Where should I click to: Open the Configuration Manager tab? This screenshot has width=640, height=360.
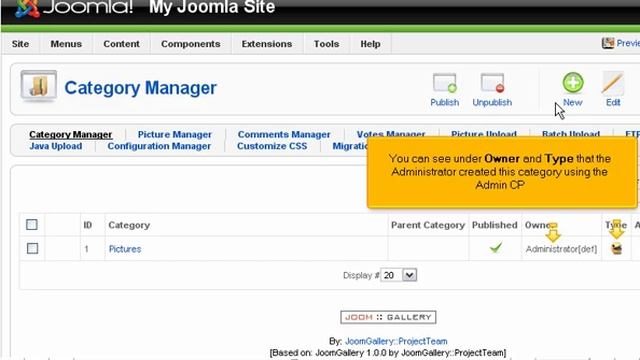coord(159,146)
